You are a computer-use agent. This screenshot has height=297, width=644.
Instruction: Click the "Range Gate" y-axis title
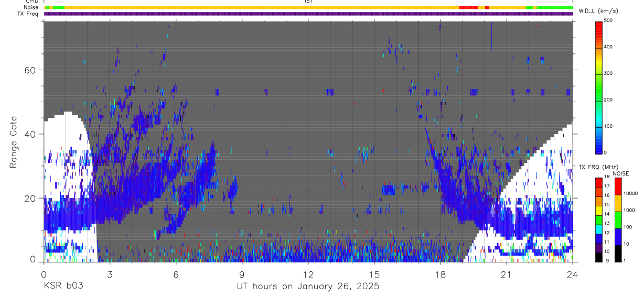coord(14,142)
